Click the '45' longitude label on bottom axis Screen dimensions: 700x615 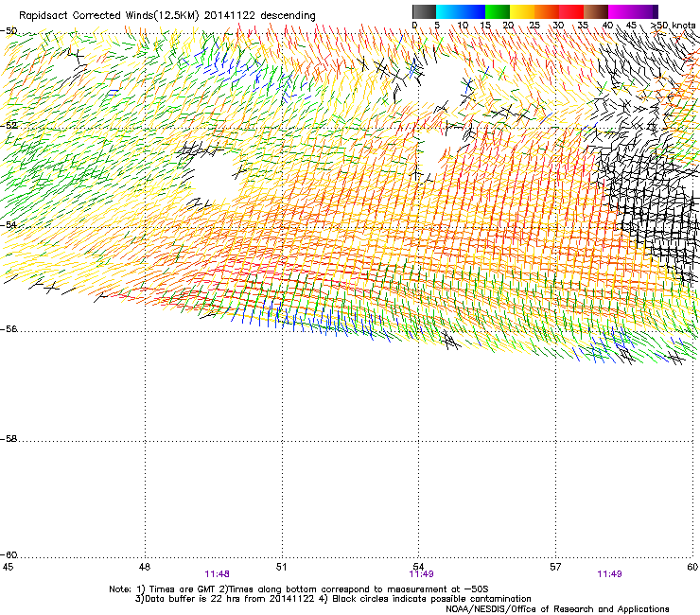click(8, 567)
